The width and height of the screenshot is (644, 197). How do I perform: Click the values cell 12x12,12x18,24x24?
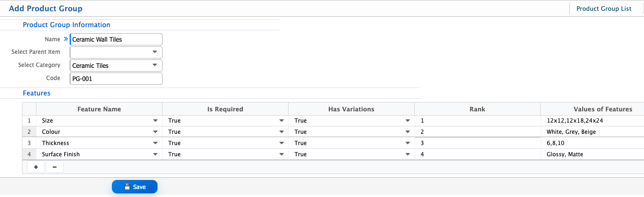(x=592, y=121)
